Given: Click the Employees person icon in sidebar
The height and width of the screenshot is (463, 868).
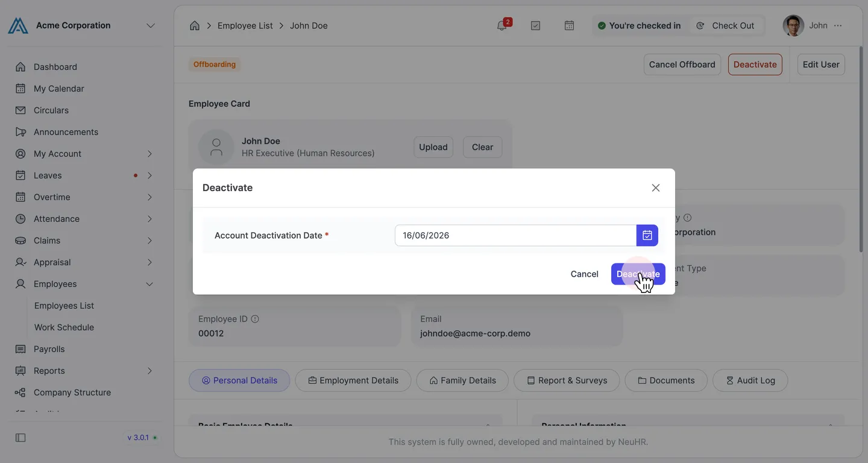Looking at the screenshot, I should point(20,284).
